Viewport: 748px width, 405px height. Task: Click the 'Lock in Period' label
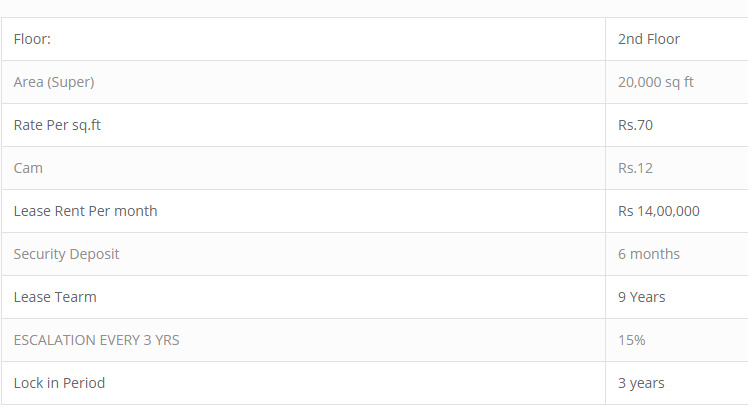pyautogui.click(x=59, y=383)
